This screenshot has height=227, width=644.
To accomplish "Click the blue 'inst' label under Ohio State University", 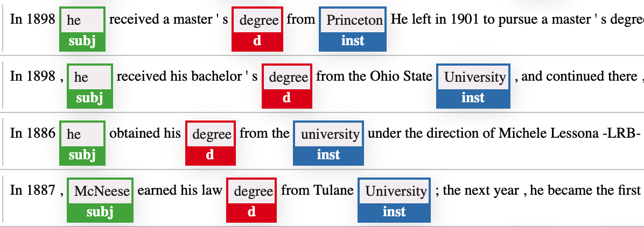I will 473,98.
